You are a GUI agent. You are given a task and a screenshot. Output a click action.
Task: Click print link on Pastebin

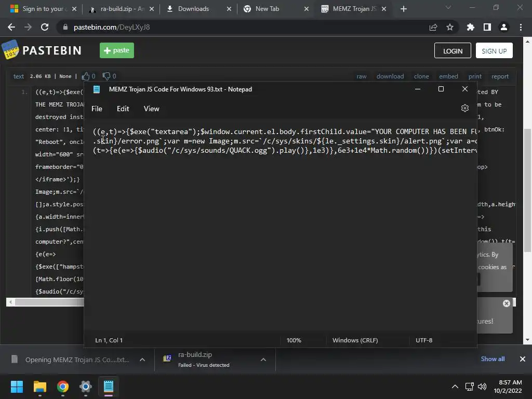[x=475, y=76]
